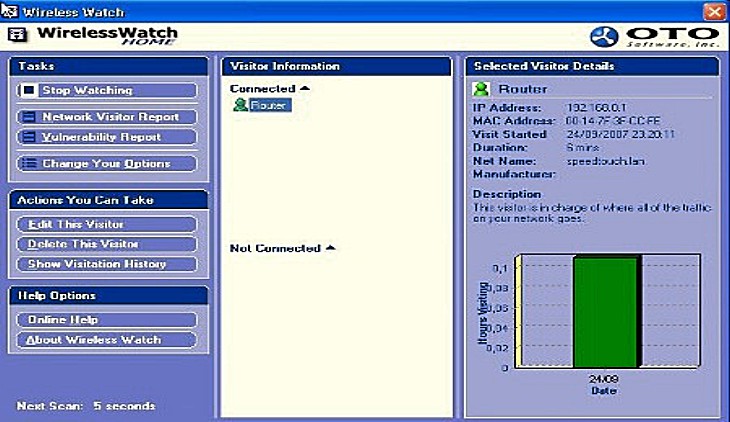This screenshot has width=730, height=422.
Task: Click Delete This Visitor
Action: tap(107, 244)
